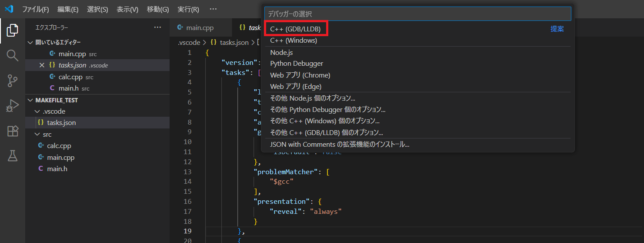Switch to the main.cpp editor tab

(x=200, y=28)
